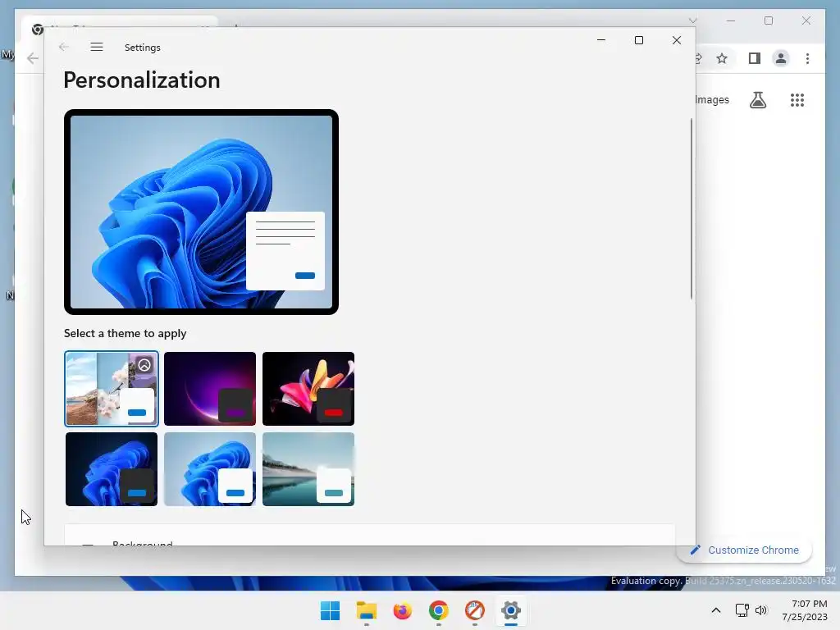The image size is (840, 630).
Task: Open Chrome profile avatar
Action: pos(781,58)
